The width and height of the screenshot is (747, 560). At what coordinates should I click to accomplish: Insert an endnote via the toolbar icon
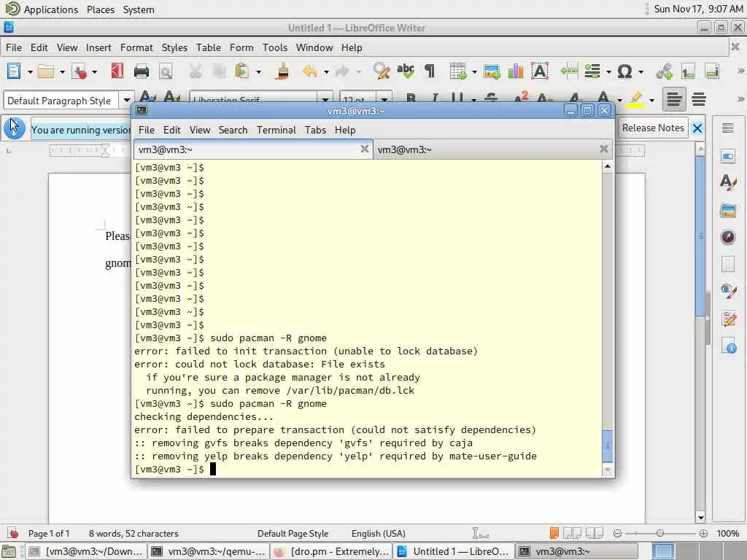point(712,71)
